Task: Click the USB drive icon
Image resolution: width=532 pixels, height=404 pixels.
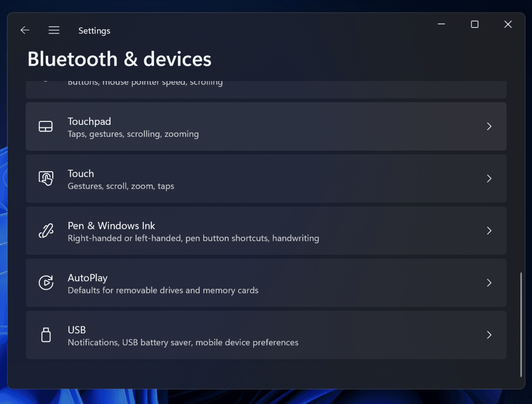Action: [x=46, y=335]
